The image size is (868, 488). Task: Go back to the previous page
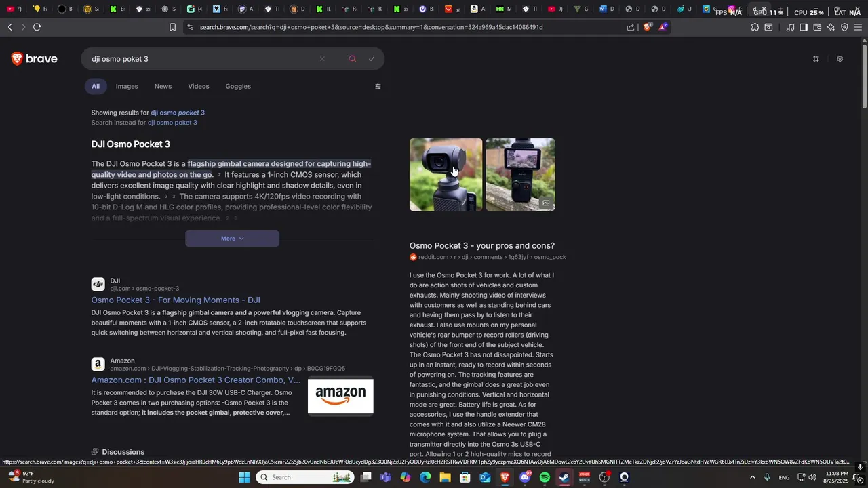click(9, 27)
